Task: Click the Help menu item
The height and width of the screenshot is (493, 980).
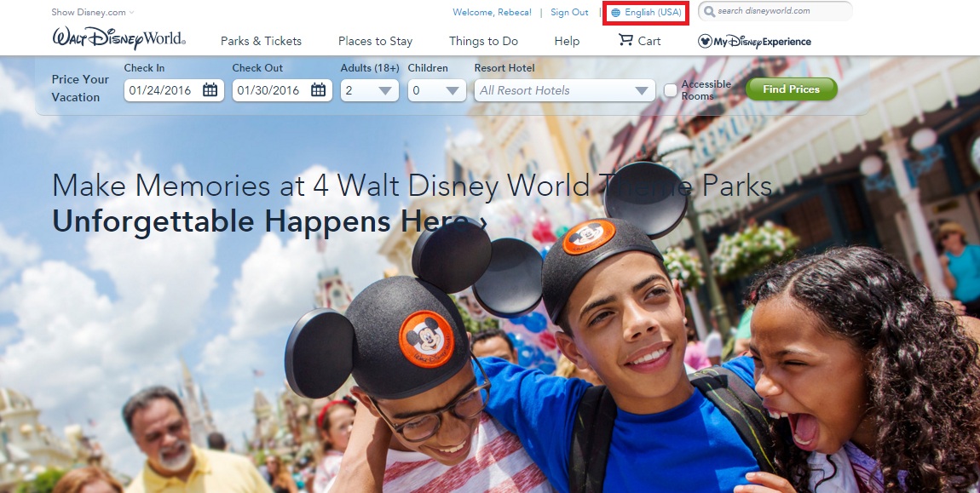Action: click(567, 41)
